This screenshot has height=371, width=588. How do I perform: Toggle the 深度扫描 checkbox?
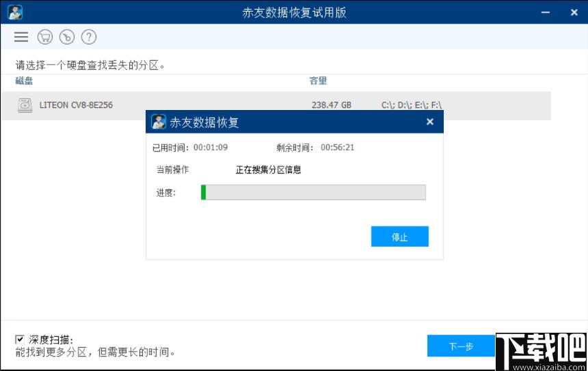(20, 339)
